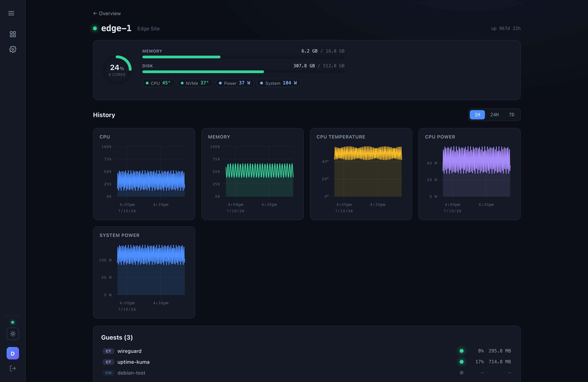Open the CPU Power history chart

click(x=469, y=174)
